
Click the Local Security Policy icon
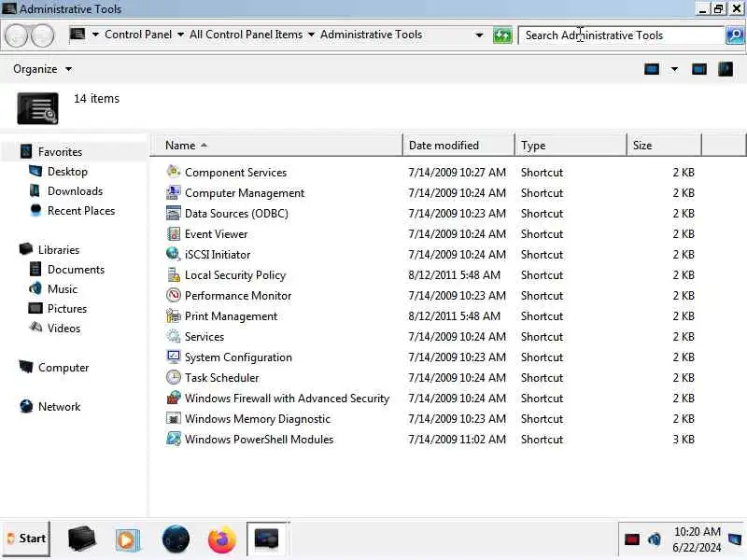[174, 274]
